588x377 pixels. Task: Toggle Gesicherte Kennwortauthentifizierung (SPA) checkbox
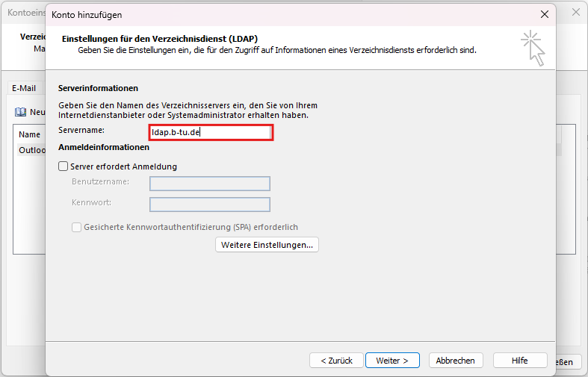tap(76, 227)
